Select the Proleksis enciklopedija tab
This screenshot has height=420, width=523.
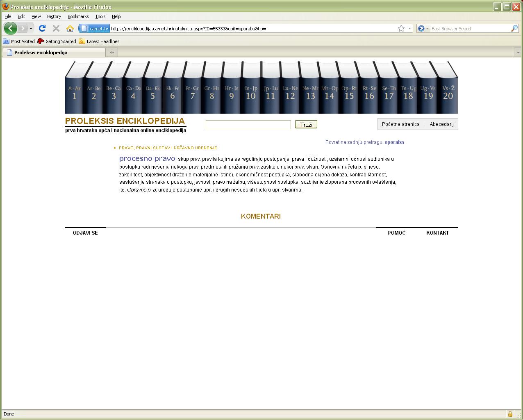point(54,52)
